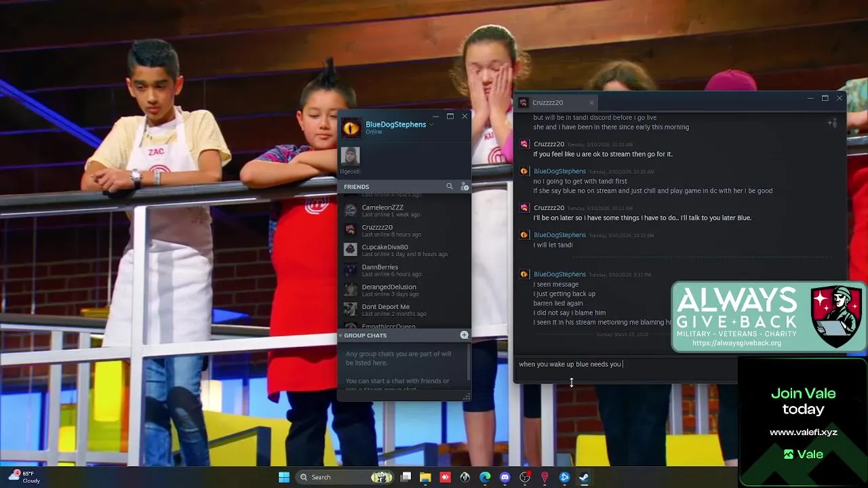The height and width of the screenshot is (488, 868).
Task: Select CupcakeDiva80 friend entry
Action: 404,250
